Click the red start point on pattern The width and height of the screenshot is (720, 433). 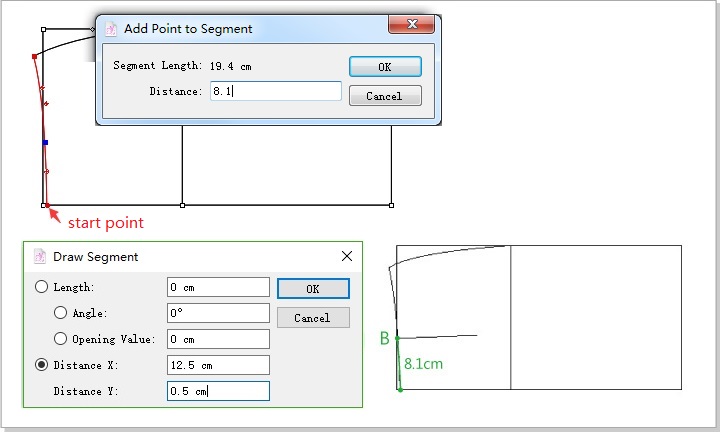[47, 206]
